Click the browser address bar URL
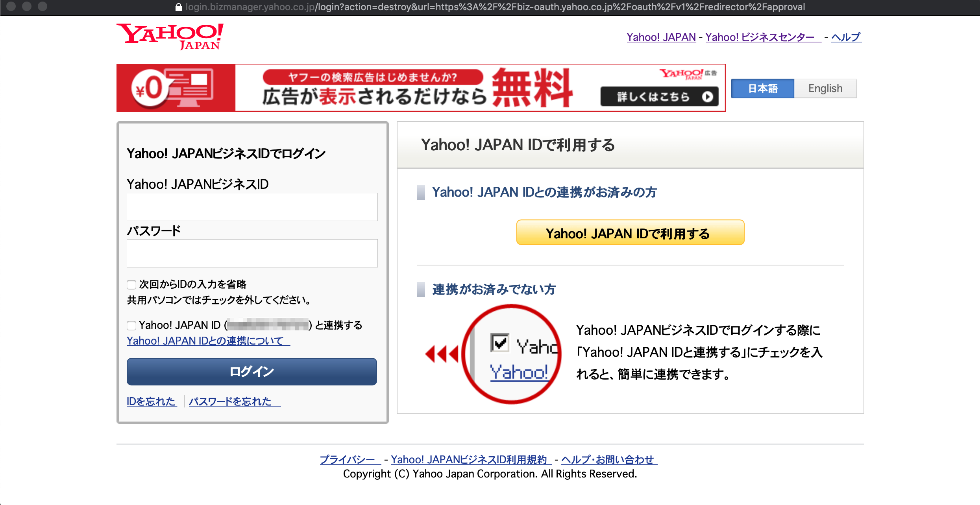Screen dimensions: 980x505 coord(495,7)
